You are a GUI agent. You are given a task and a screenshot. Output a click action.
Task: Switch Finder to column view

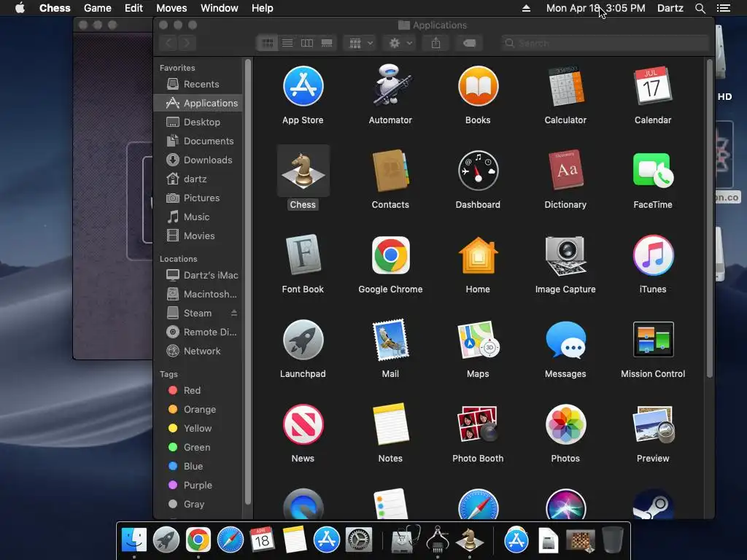coord(307,43)
